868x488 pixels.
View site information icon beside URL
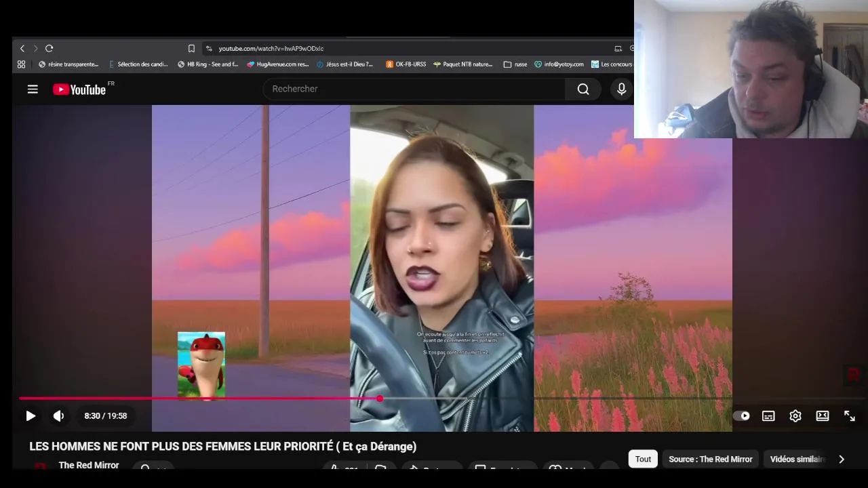click(x=209, y=48)
